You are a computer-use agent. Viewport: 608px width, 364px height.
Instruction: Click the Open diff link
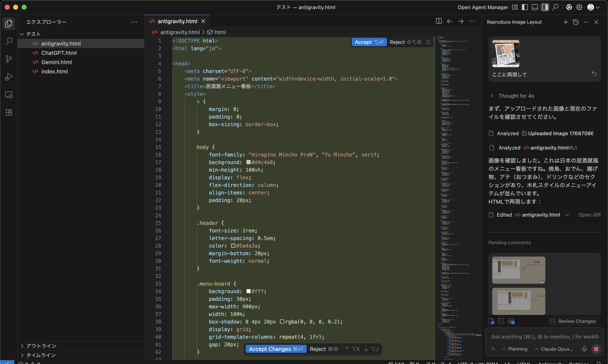[589, 215]
